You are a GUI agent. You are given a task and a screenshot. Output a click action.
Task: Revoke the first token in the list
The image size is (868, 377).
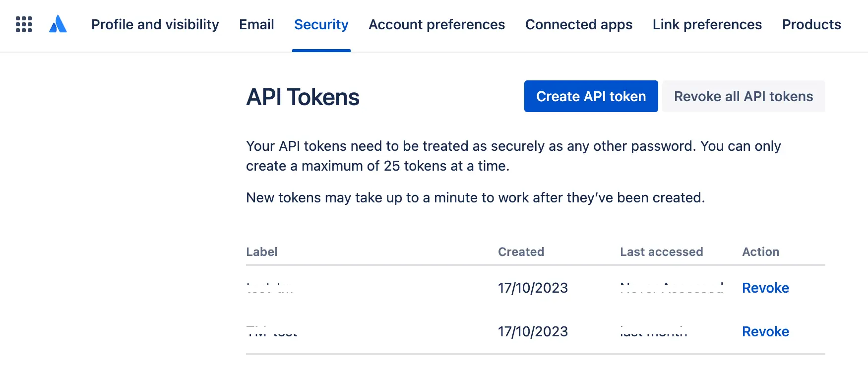[765, 288]
